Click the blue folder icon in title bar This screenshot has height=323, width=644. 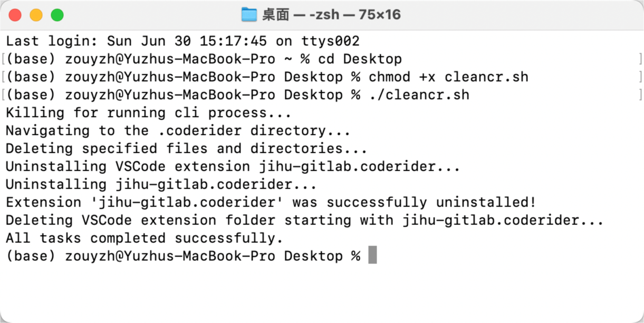tap(249, 15)
